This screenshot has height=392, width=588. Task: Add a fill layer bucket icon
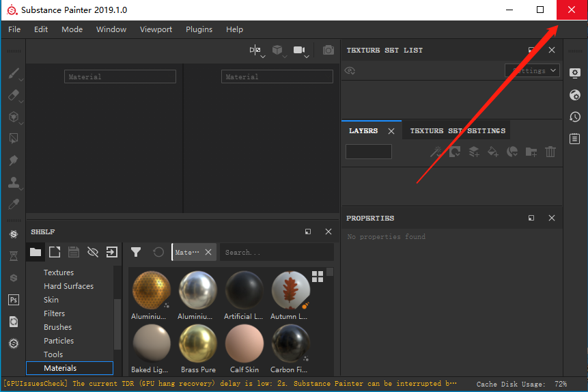pos(493,152)
